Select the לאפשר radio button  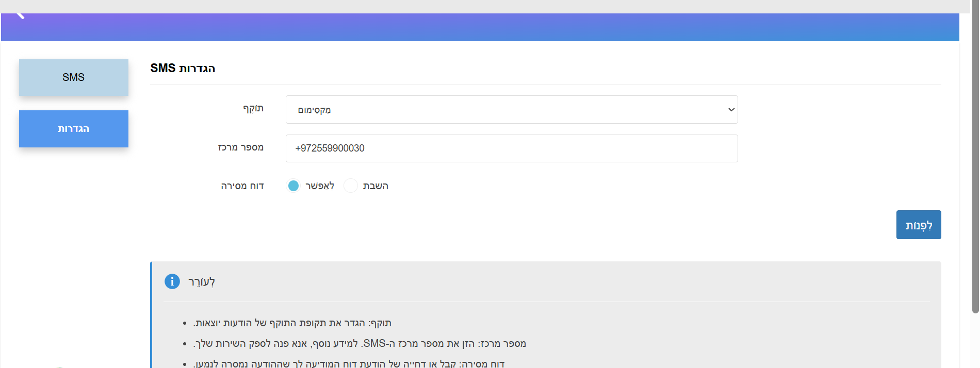pyautogui.click(x=293, y=186)
